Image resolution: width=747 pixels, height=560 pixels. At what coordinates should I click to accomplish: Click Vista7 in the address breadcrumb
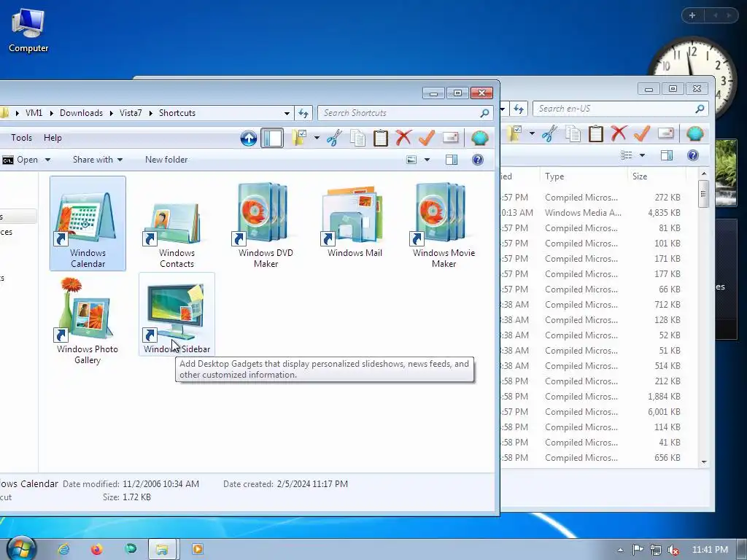tap(131, 113)
